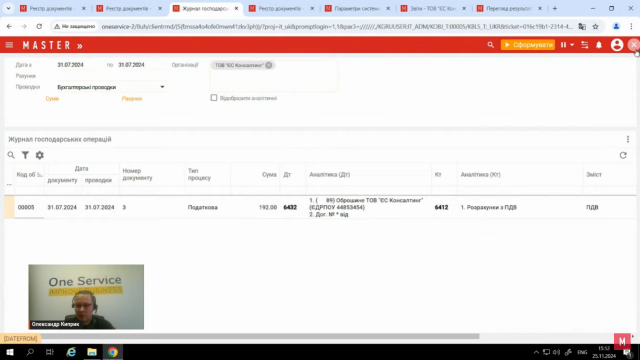This screenshot has height=360, width=640.
Task: Open the table filter funnel icon
Action: [x=25, y=155]
